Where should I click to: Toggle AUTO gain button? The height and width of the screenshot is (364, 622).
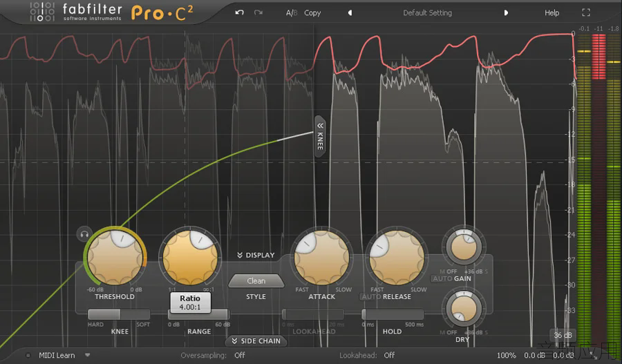pyautogui.click(x=442, y=279)
